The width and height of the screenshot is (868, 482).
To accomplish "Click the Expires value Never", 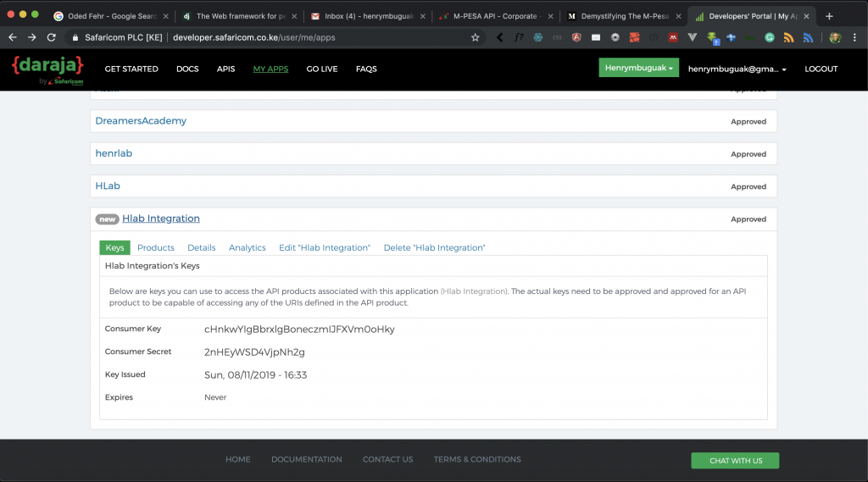I will pos(214,397).
